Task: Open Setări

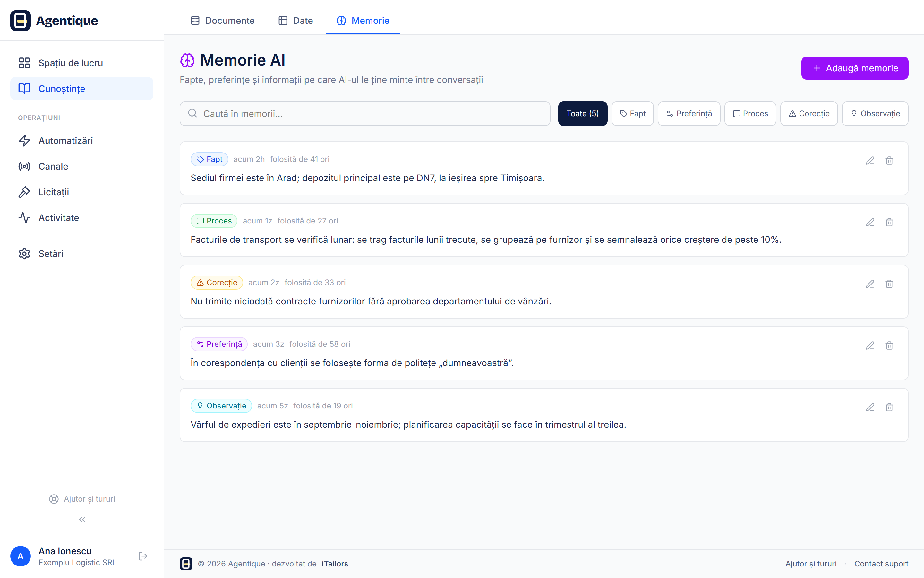Action: coord(82,254)
